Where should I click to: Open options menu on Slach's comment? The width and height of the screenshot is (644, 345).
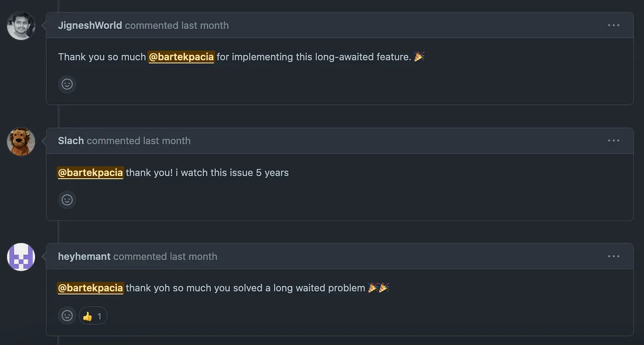tap(614, 140)
